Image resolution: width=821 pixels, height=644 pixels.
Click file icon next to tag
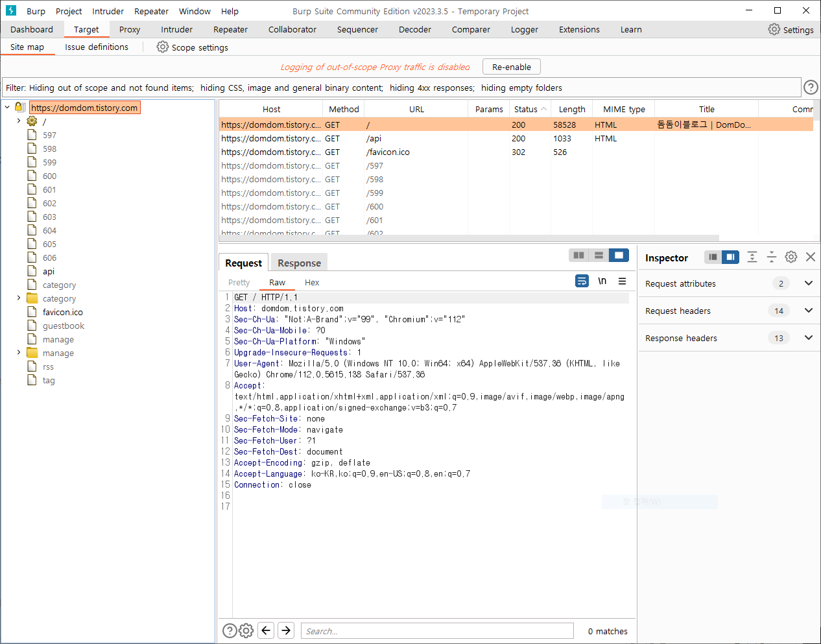32,379
